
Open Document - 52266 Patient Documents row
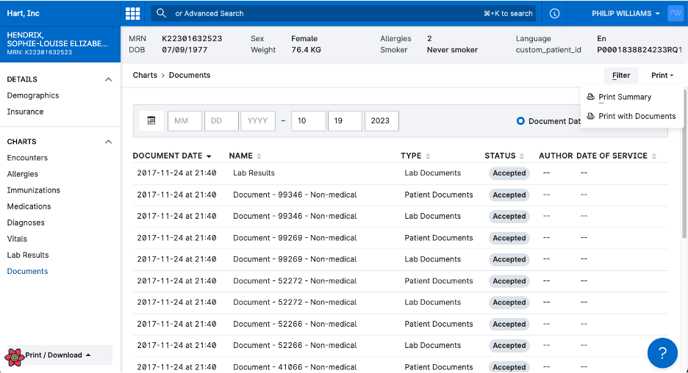[x=400, y=324]
